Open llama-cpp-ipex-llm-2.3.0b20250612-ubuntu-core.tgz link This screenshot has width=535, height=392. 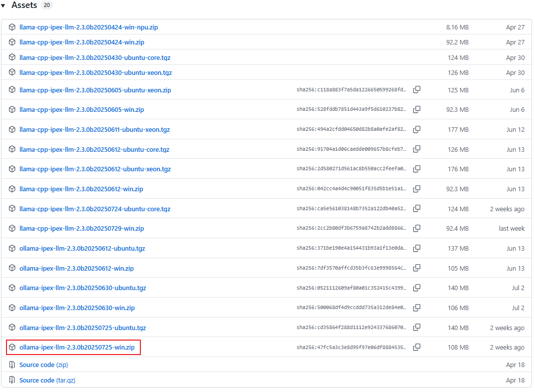pyautogui.click(x=94, y=149)
